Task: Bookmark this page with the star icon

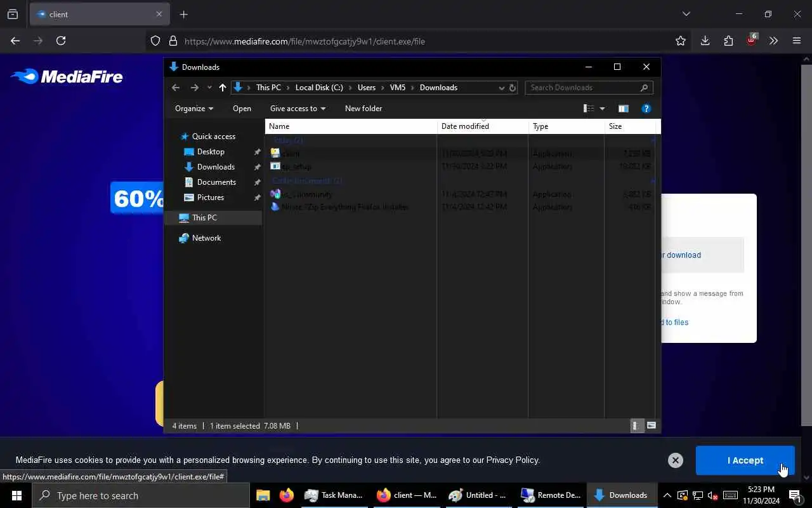Action: (x=681, y=41)
